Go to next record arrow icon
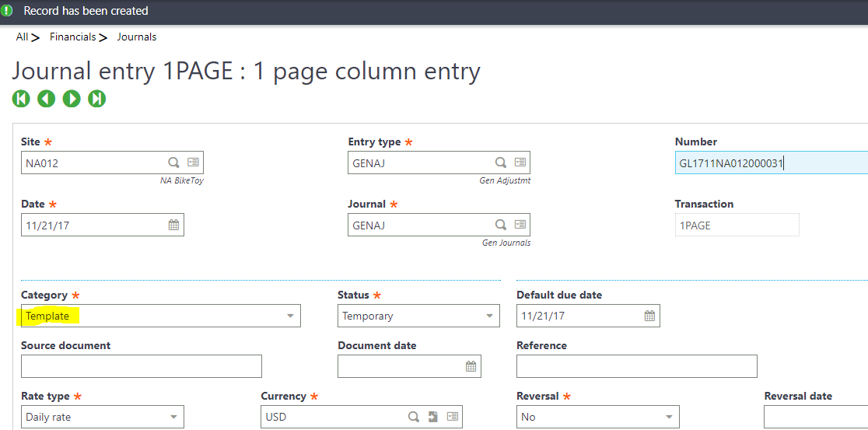This screenshot has width=868, height=430. coord(72,99)
